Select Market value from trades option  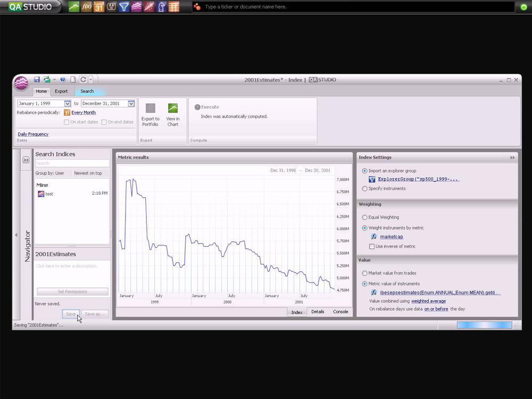click(364, 273)
